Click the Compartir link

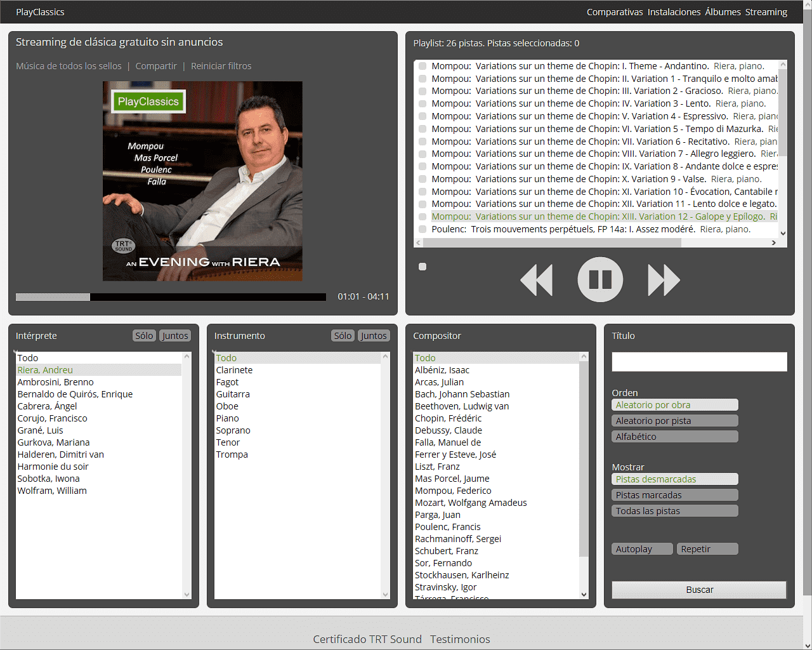pyautogui.click(x=156, y=66)
